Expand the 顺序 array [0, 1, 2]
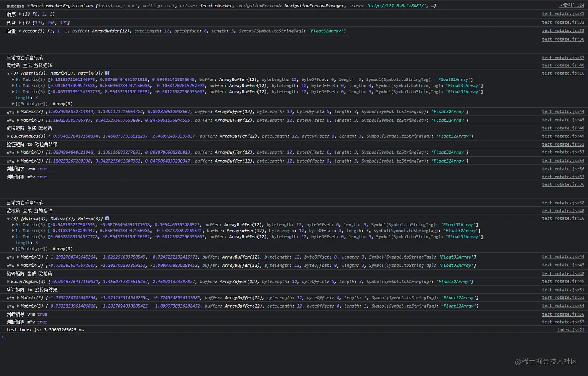Viewport: 588px width, 376px height. [x=20, y=14]
